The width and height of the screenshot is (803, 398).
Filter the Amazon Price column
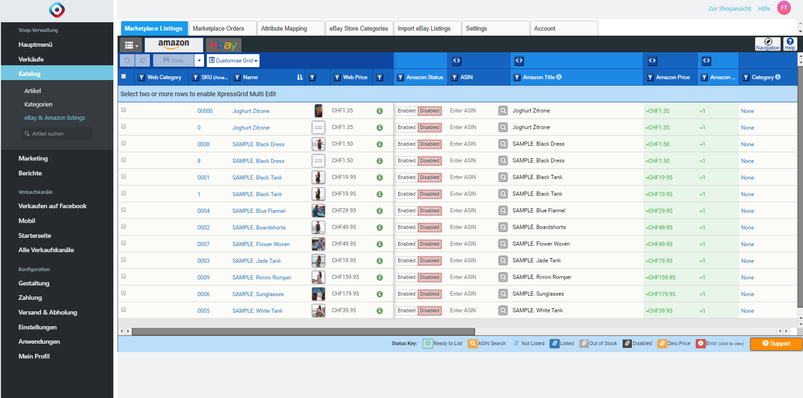coord(650,77)
